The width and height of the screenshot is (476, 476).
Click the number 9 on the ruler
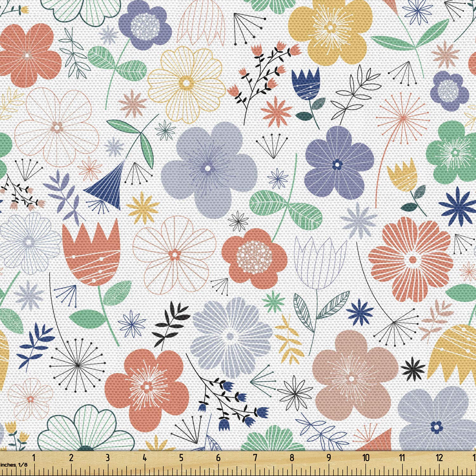coord(328,457)
